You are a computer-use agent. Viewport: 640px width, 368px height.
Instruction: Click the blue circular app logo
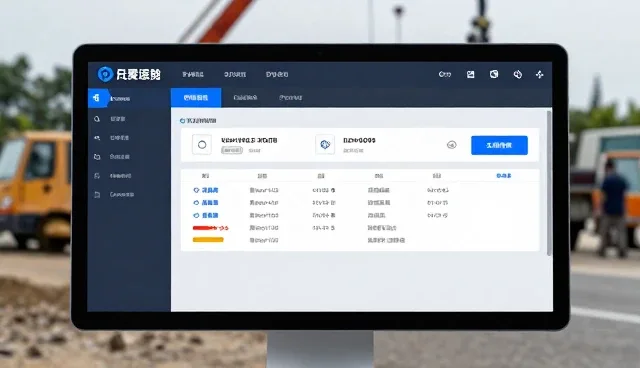(105, 74)
